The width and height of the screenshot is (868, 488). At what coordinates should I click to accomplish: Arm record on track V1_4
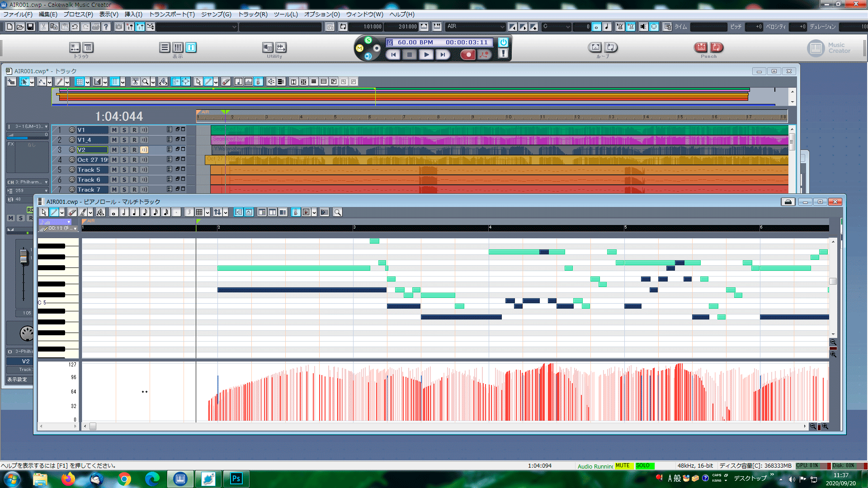click(134, 140)
